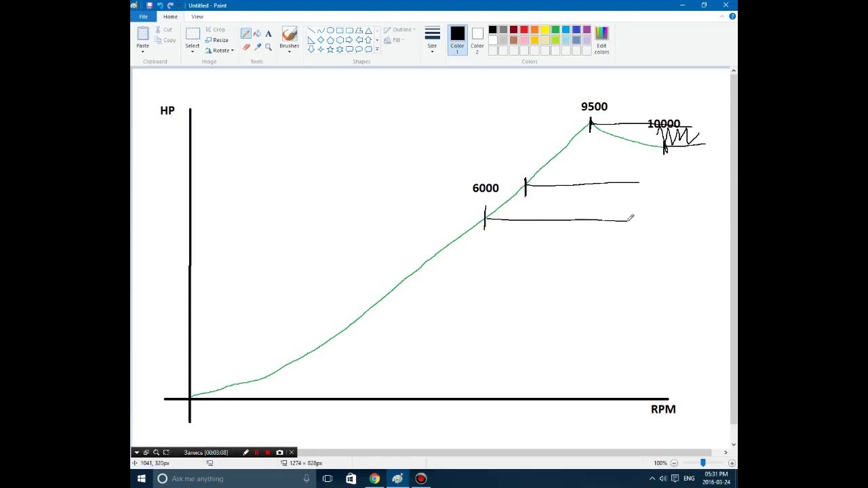Viewport: 868px width, 488px height.
Task: Click the Edit colors button
Action: coord(601,41)
